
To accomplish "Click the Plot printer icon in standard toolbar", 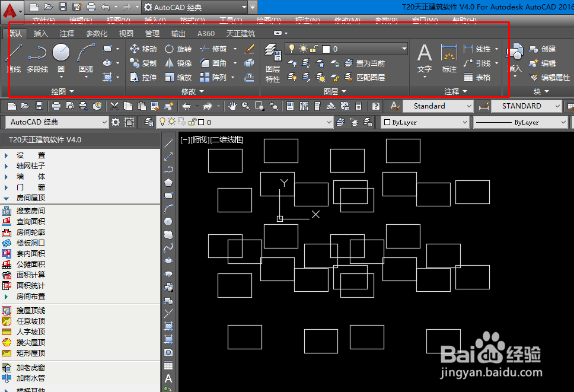I will 56,106.
